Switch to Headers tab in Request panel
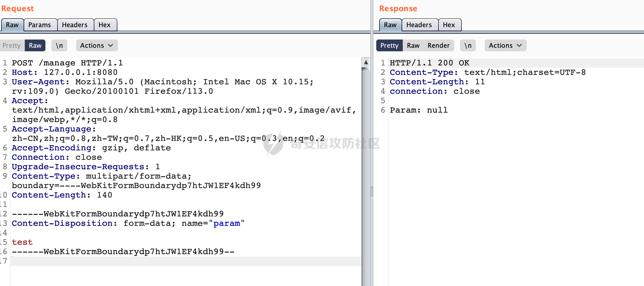Screen dimensions: 644x286 click(75, 25)
